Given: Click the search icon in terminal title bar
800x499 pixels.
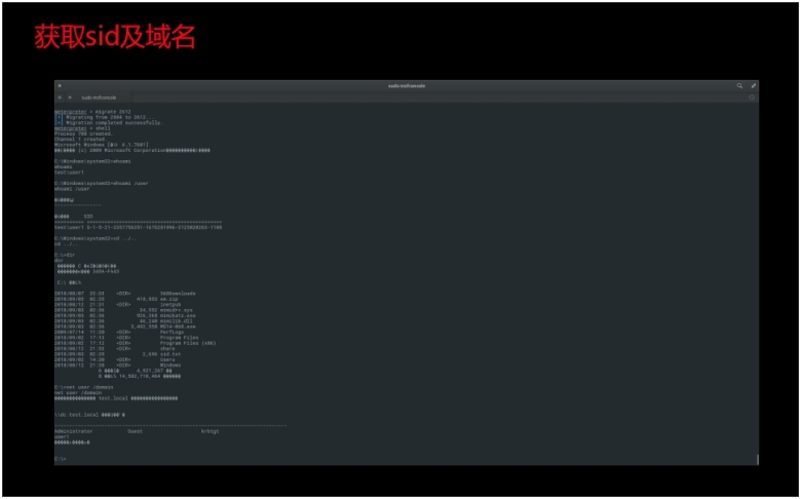Looking at the screenshot, I should [x=740, y=86].
